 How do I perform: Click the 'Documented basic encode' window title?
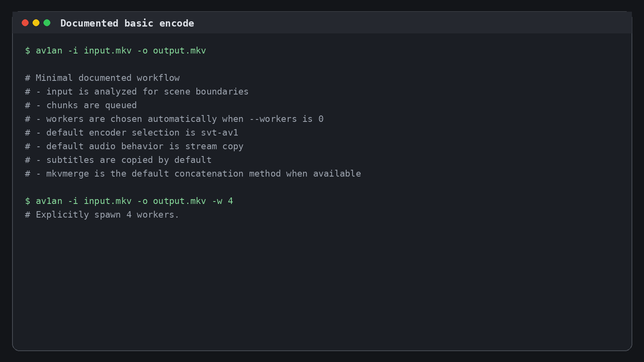point(127,23)
